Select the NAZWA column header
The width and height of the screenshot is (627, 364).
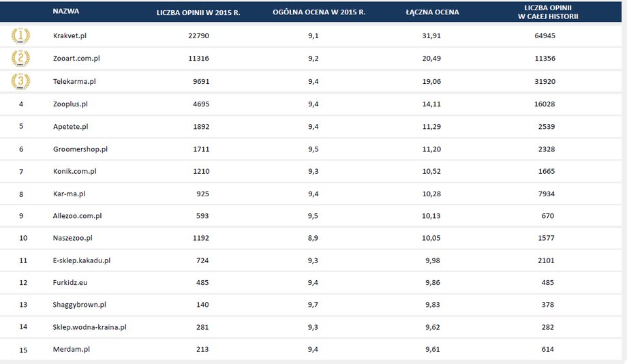[66, 11]
